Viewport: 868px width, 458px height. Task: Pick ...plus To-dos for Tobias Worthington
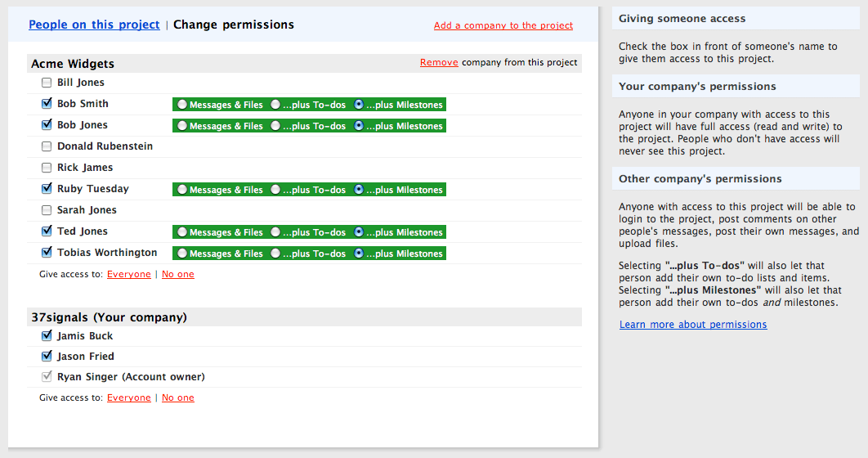pos(275,253)
